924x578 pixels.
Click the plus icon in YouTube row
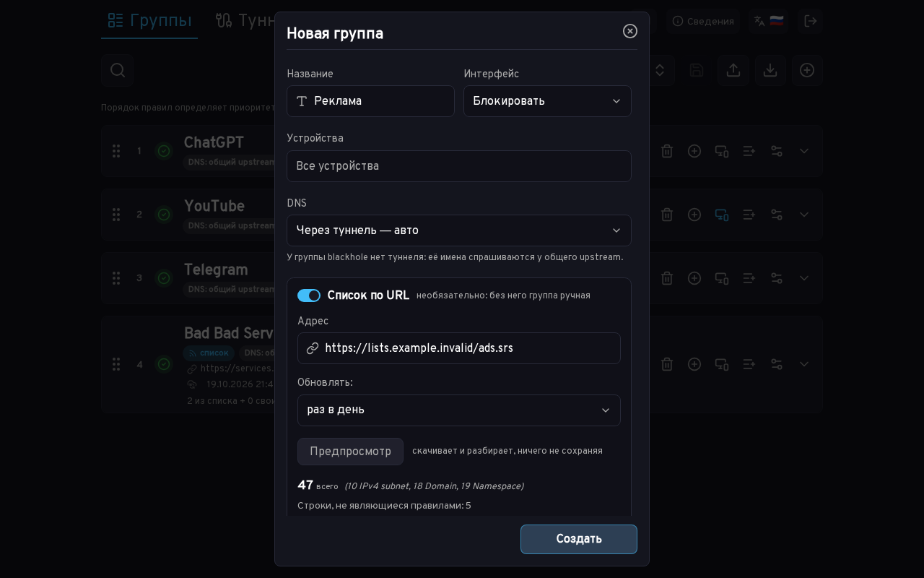(694, 215)
